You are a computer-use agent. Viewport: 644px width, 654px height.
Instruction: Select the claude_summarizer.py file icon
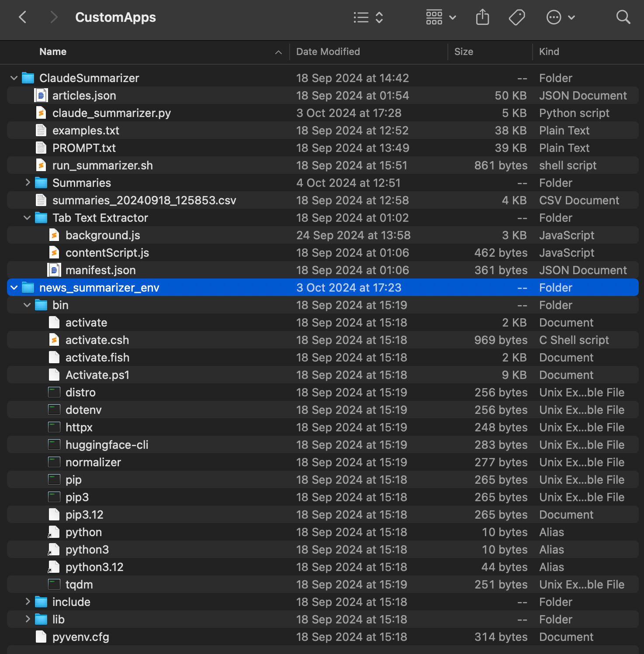(x=41, y=113)
